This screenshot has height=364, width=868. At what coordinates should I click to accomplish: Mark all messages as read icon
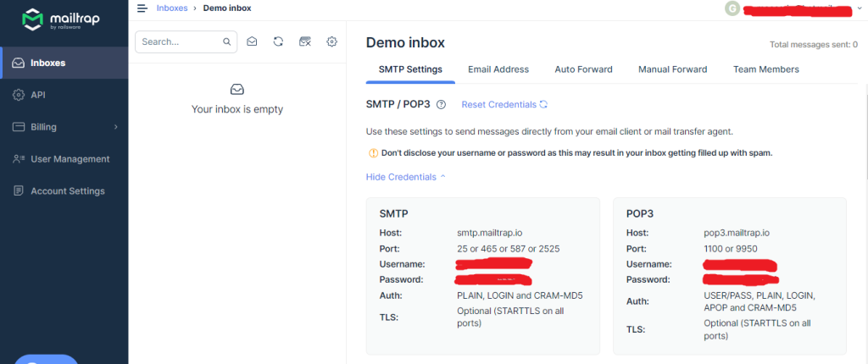[x=252, y=41]
